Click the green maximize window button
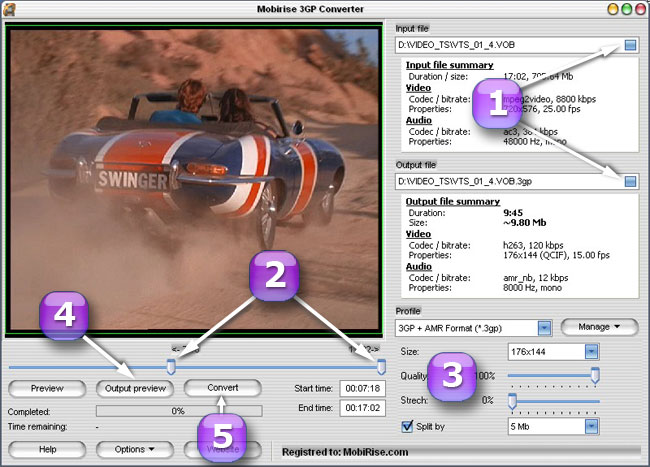This screenshot has height=467, width=650. pyautogui.click(x=627, y=9)
